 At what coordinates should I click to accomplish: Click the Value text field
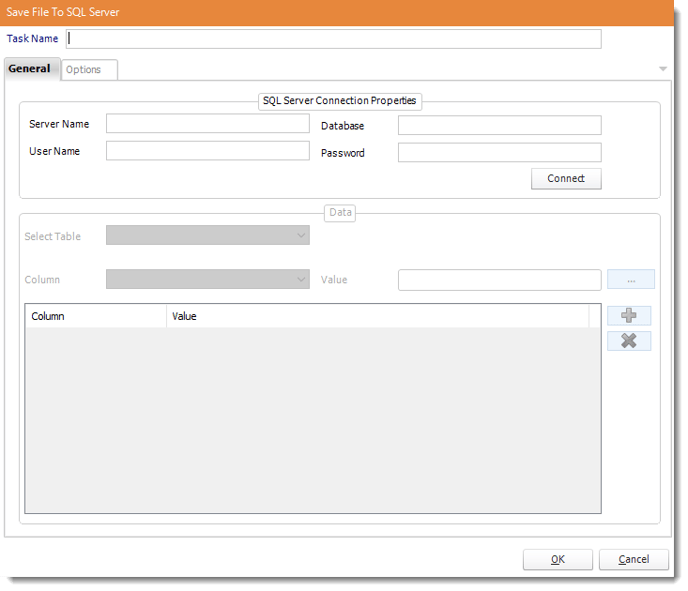[499, 280]
